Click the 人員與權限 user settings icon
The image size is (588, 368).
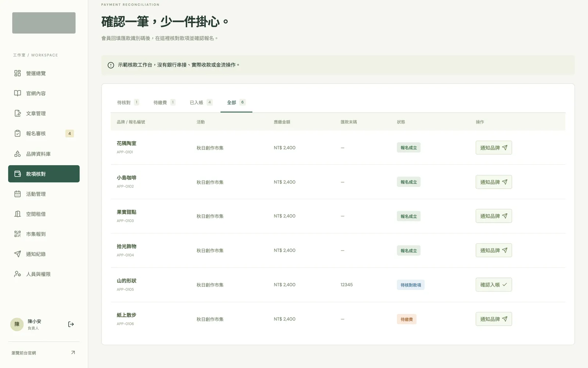point(17,274)
